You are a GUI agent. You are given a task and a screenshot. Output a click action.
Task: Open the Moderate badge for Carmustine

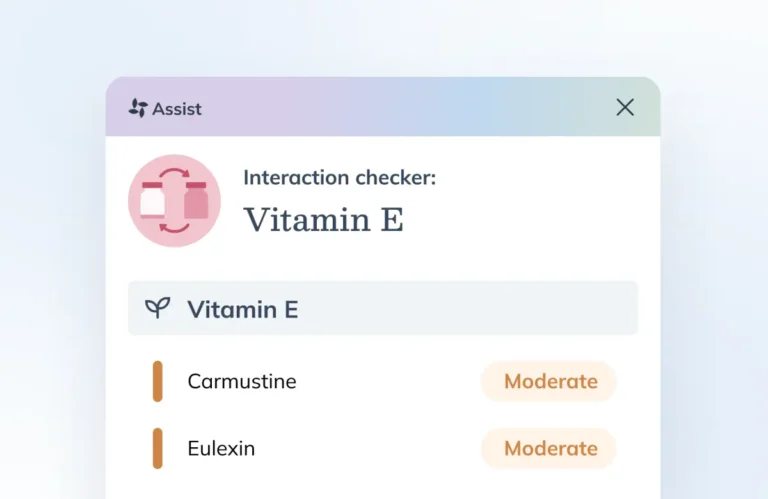(550, 381)
